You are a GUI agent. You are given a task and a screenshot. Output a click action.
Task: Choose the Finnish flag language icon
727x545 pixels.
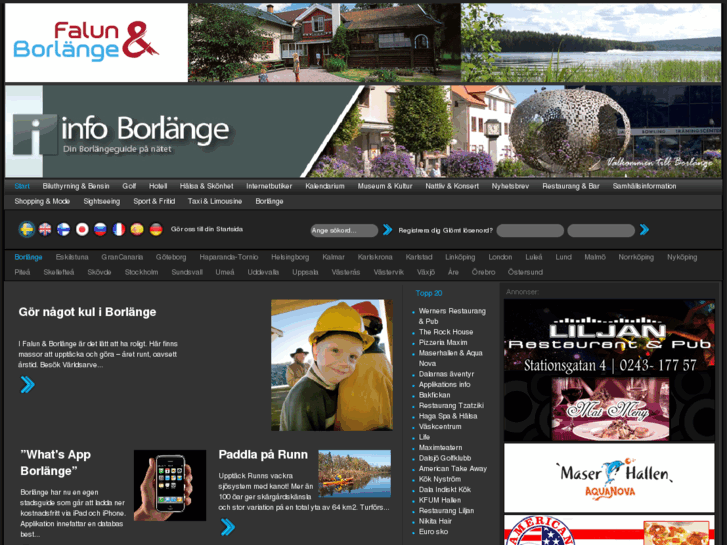pyautogui.click(x=64, y=229)
